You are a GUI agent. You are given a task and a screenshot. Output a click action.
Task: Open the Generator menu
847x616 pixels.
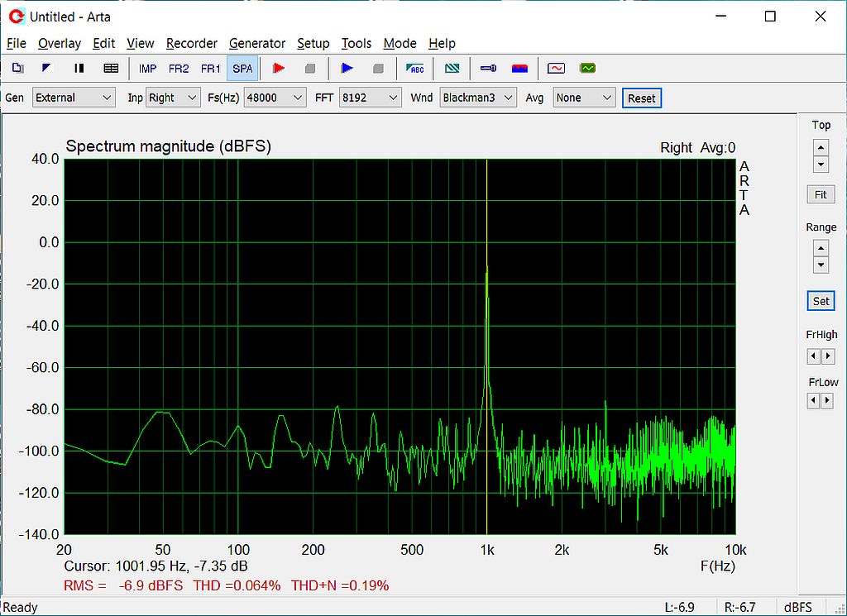[x=257, y=43]
